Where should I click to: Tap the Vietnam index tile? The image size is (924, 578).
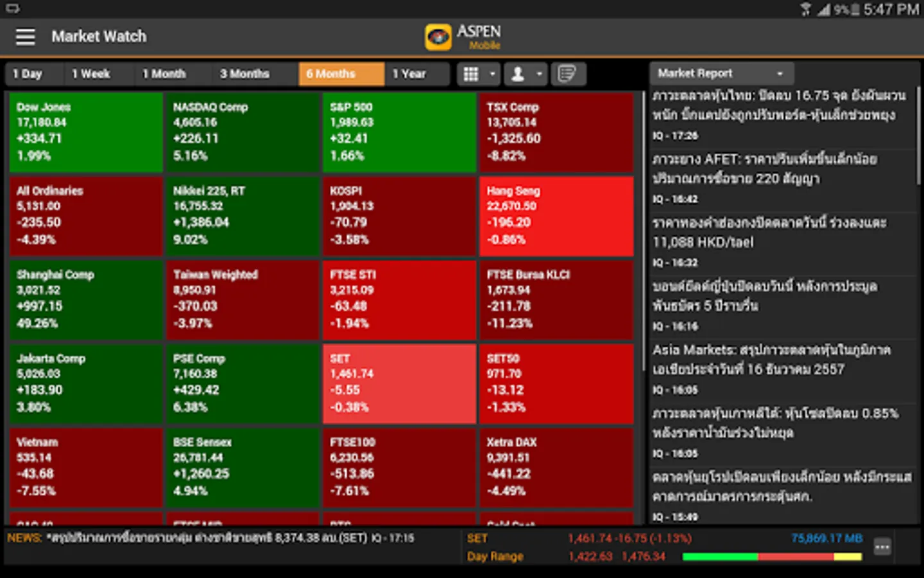86,468
